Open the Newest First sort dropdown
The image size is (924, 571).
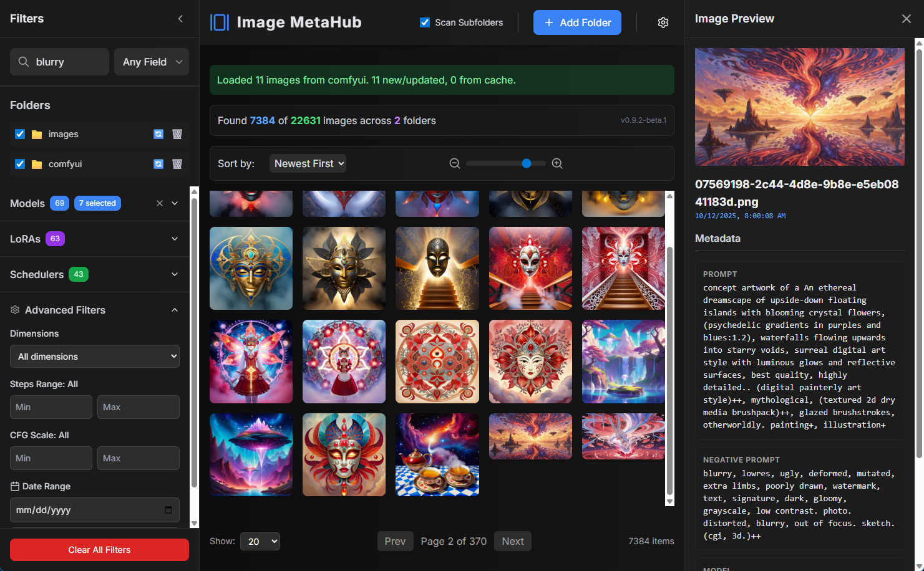pyautogui.click(x=308, y=163)
